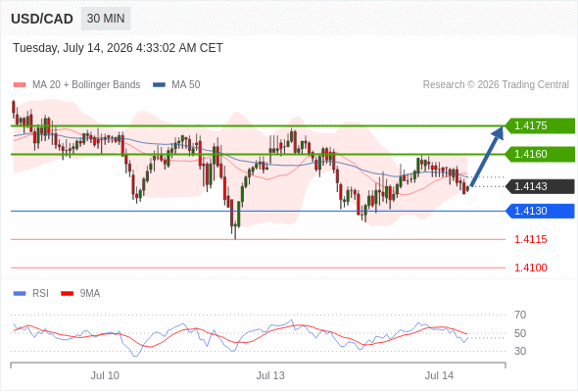
Task: Click the RSI legend label
Action: click(x=40, y=294)
